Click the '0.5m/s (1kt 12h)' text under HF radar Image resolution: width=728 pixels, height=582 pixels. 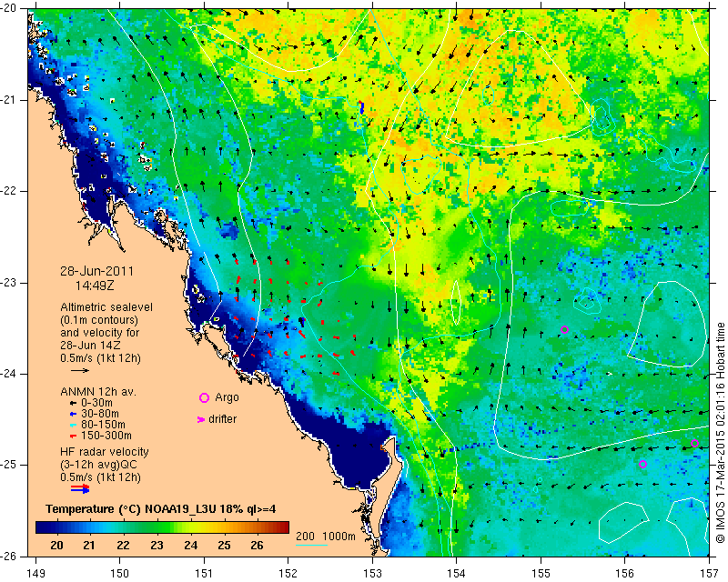pyautogui.click(x=100, y=477)
